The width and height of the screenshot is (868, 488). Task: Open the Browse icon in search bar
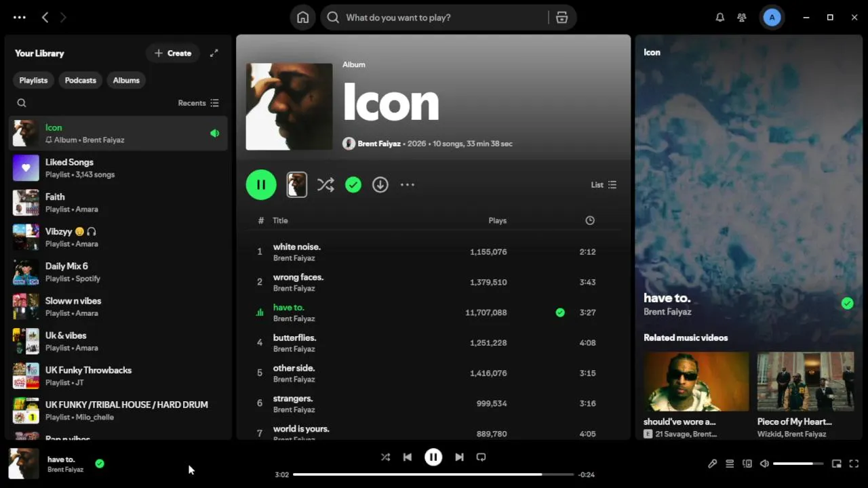click(561, 18)
